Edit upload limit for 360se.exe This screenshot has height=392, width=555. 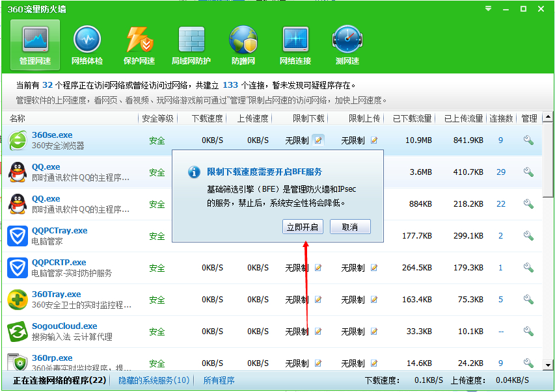coord(374,140)
